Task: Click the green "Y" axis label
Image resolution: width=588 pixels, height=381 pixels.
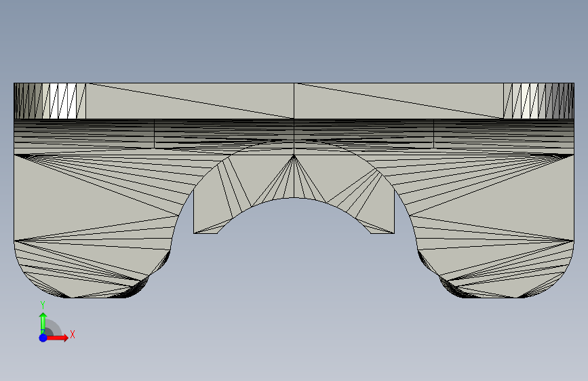Action: click(x=43, y=305)
